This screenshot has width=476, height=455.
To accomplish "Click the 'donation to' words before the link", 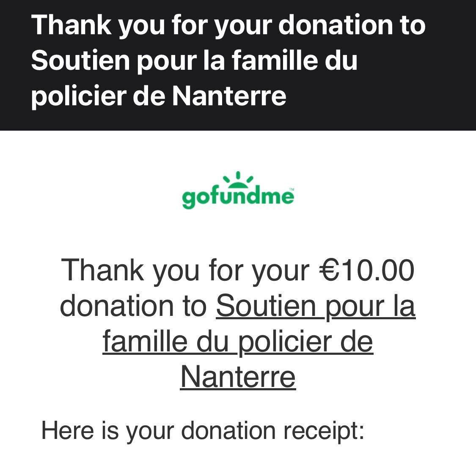I will [133, 306].
